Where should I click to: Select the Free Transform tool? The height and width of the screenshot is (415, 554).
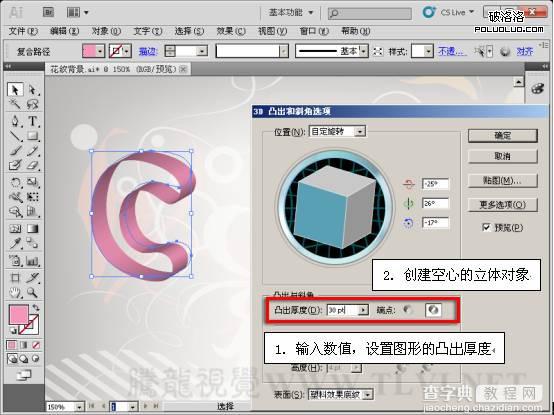pos(33,197)
